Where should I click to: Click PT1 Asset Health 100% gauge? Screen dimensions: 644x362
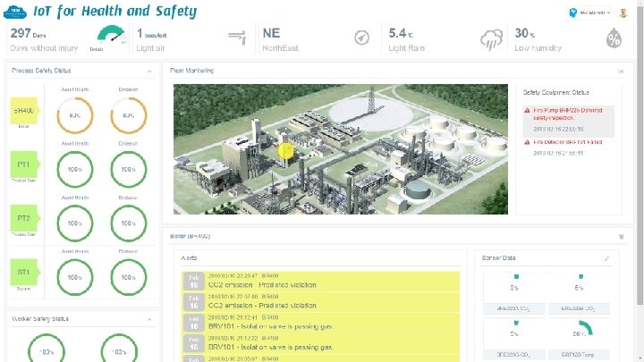coord(75,169)
